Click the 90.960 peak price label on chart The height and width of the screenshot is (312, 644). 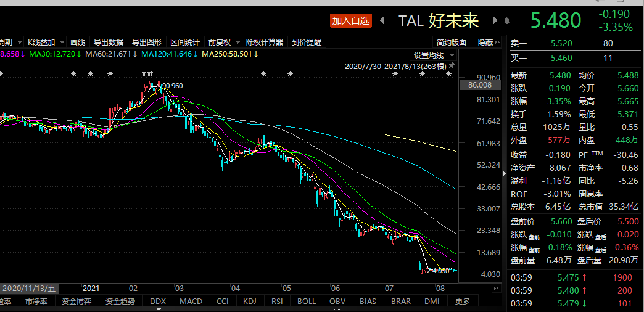[x=173, y=86]
